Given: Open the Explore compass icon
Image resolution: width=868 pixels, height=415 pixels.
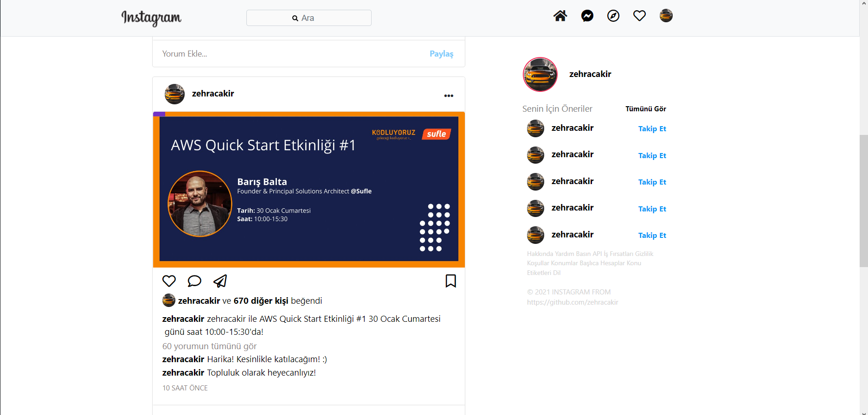Looking at the screenshot, I should [x=613, y=16].
